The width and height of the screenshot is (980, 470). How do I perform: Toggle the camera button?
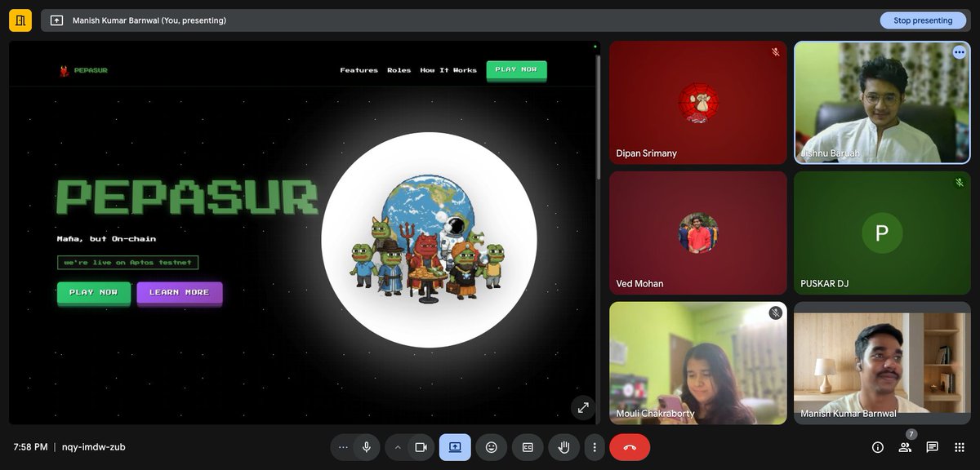pos(421,447)
